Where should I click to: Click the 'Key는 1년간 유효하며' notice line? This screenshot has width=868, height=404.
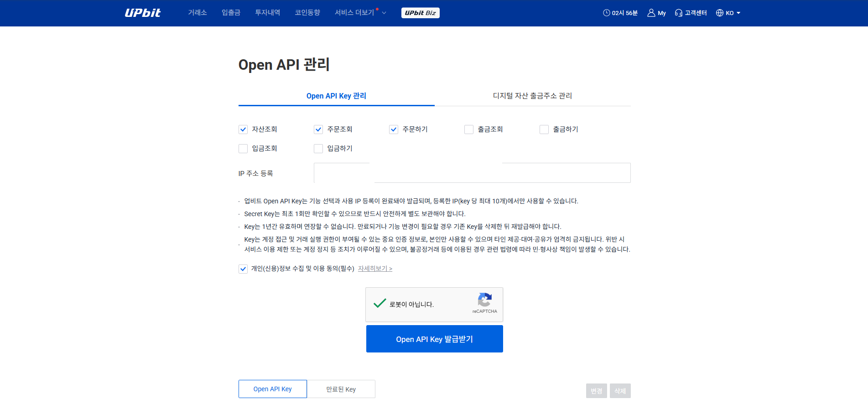coord(403,227)
